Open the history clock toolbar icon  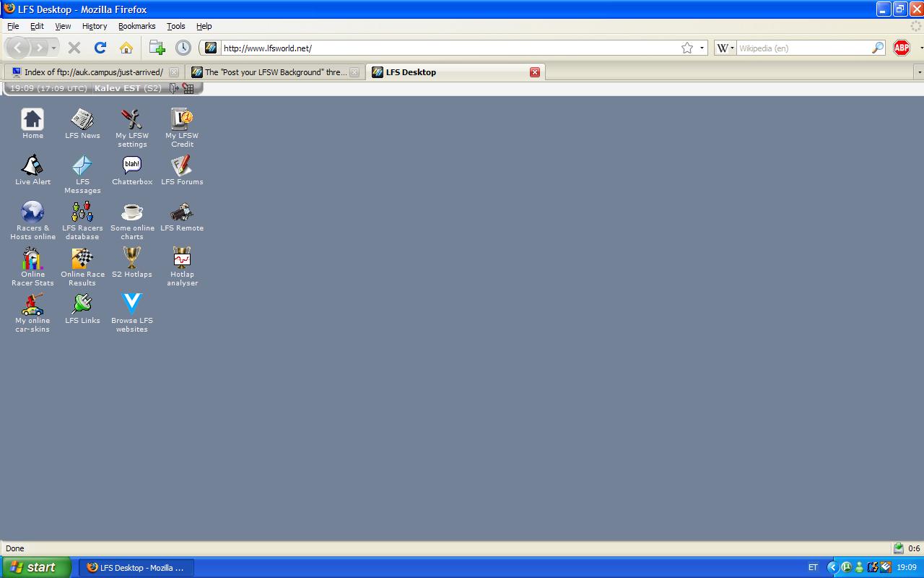click(183, 48)
